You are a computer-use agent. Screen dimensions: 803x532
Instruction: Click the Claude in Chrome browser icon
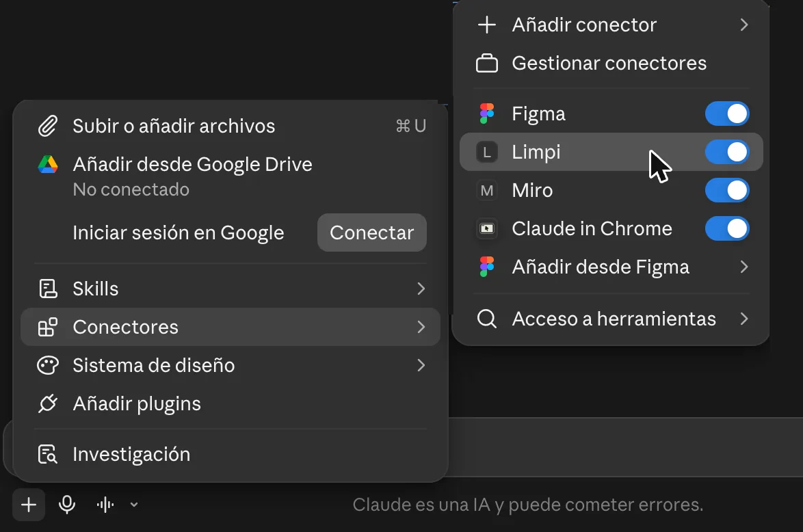[486, 228]
